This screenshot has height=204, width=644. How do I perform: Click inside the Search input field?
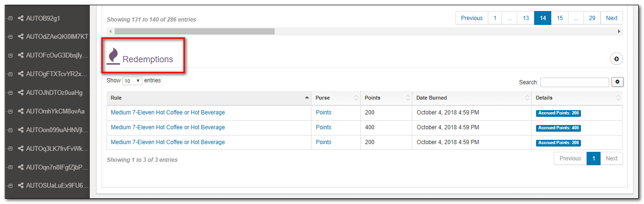point(574,82)
